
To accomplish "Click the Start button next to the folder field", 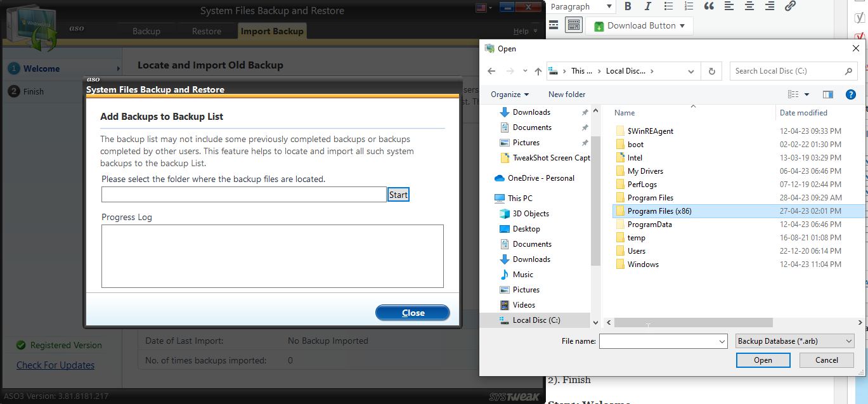I will coord(398,195).
